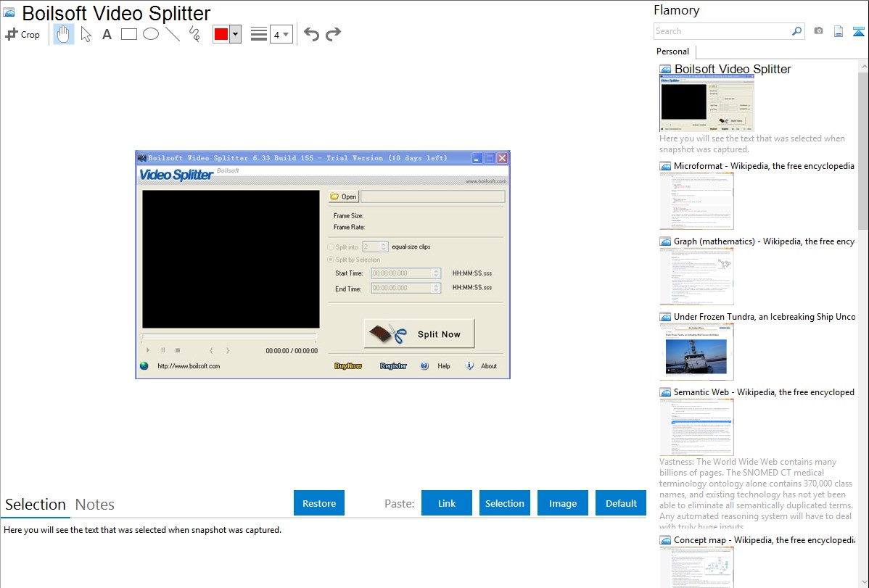Click the paste Link button
869x588 pixels.
click(x=447, y=503)
